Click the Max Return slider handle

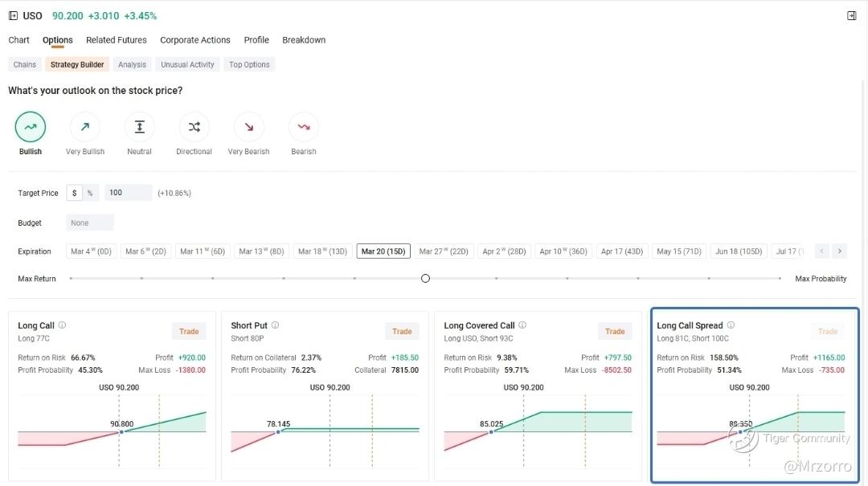point(425,279)
